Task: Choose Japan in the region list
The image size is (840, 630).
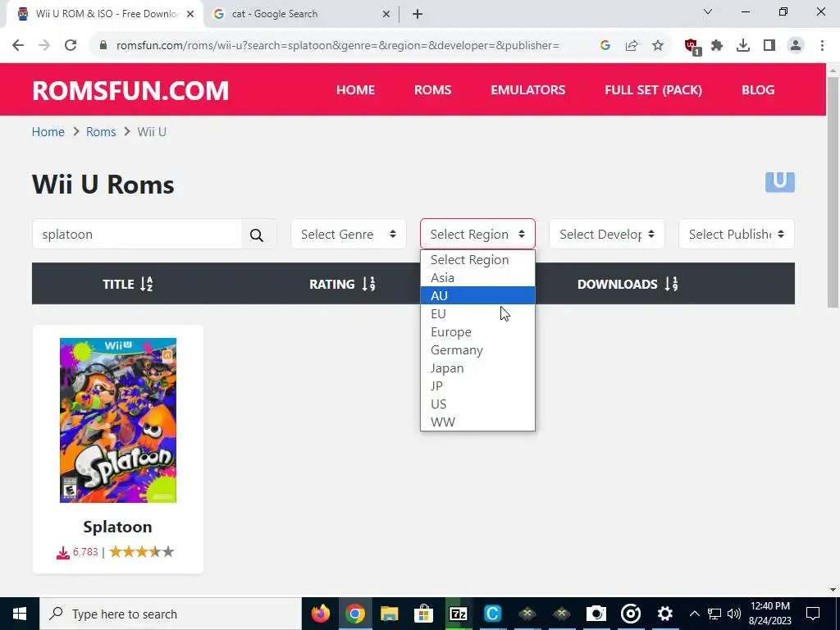Action: tap(478, 368)
